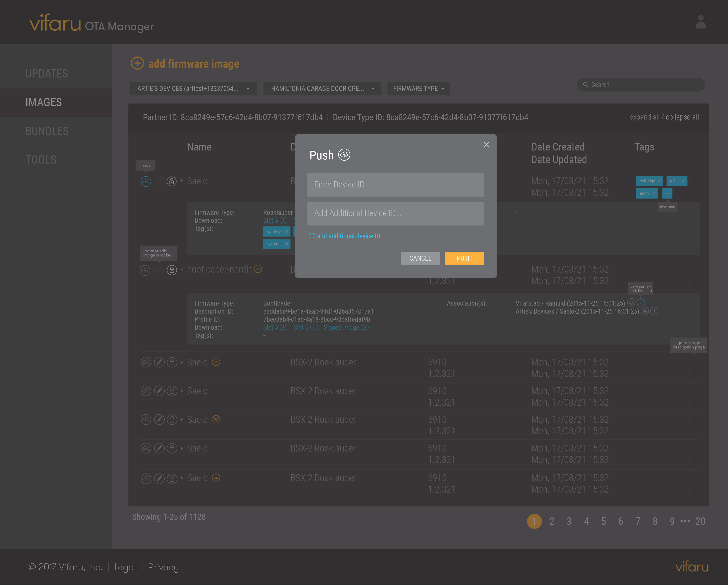Screen dimensions: 728x585
Task: Go to page 2 of results
Action: (x=552, y=521)
